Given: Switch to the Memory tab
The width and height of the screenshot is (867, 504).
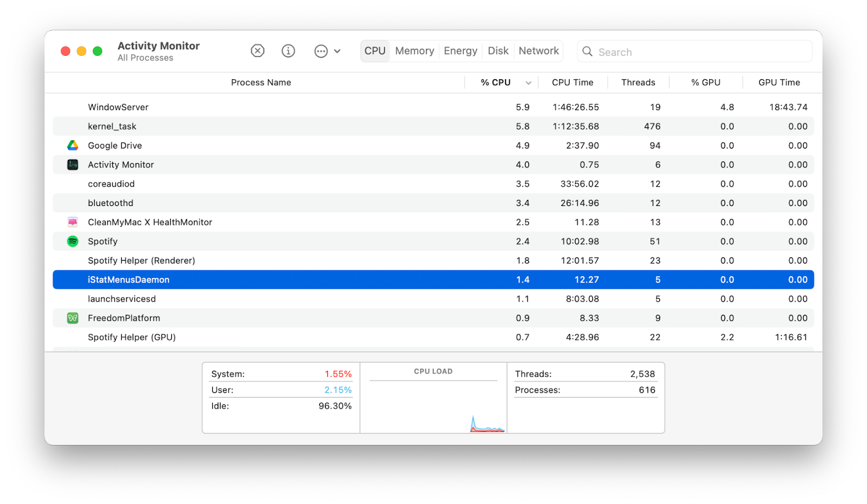Looking at the screenshot, I should coord(414,50).
